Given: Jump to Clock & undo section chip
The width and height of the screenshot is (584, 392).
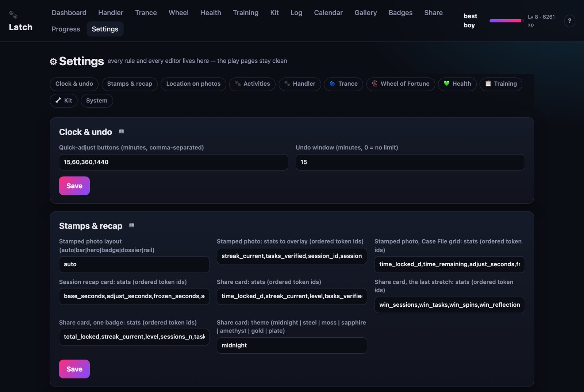Looking at the screenshot, I should [x=74, y=84].
